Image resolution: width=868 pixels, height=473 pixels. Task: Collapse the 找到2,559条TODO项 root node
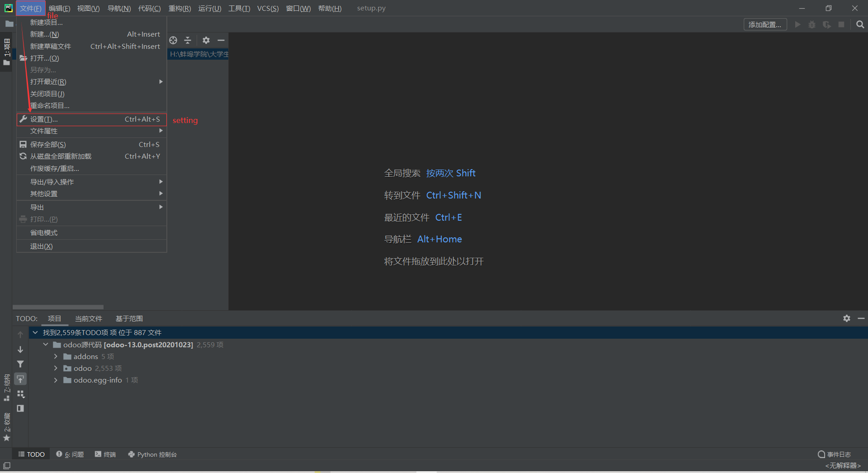pos(35,332)
